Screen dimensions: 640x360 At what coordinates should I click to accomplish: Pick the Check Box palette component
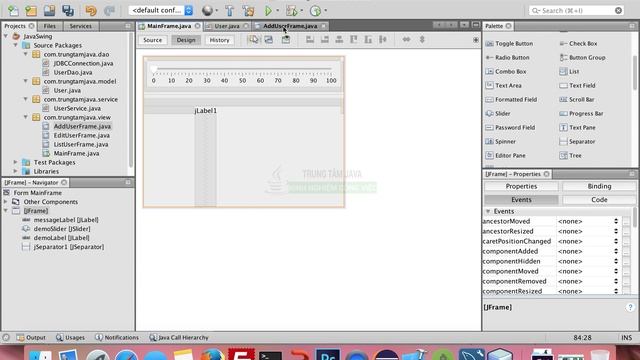pos(578,43)
